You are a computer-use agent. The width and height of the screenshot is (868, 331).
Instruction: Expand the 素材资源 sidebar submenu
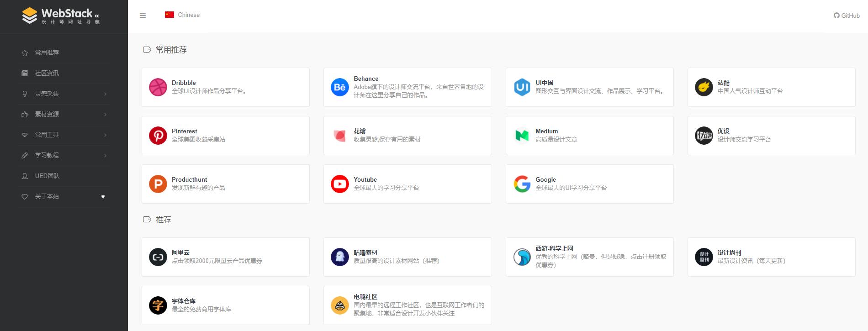pos(64,114)
